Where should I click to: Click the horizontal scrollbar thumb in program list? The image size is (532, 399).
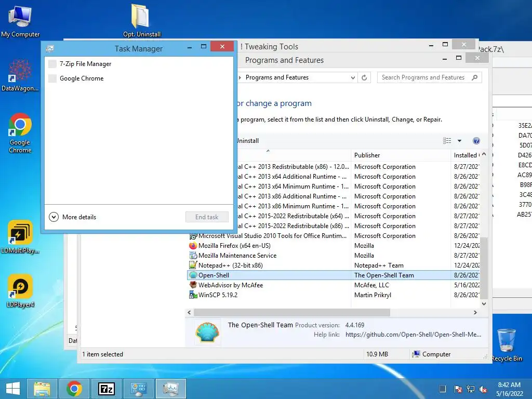tap(292, 312)
